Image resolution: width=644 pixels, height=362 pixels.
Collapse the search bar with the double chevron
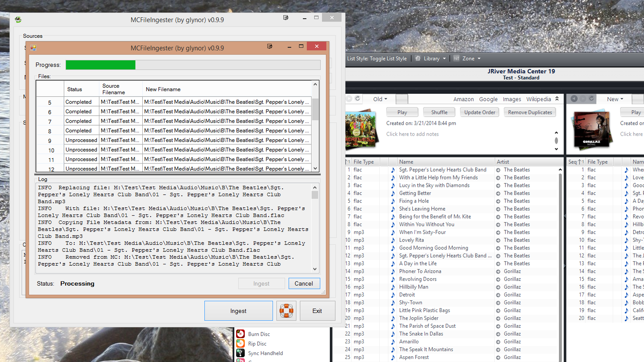pyautogui.click(x=556, y=98)
